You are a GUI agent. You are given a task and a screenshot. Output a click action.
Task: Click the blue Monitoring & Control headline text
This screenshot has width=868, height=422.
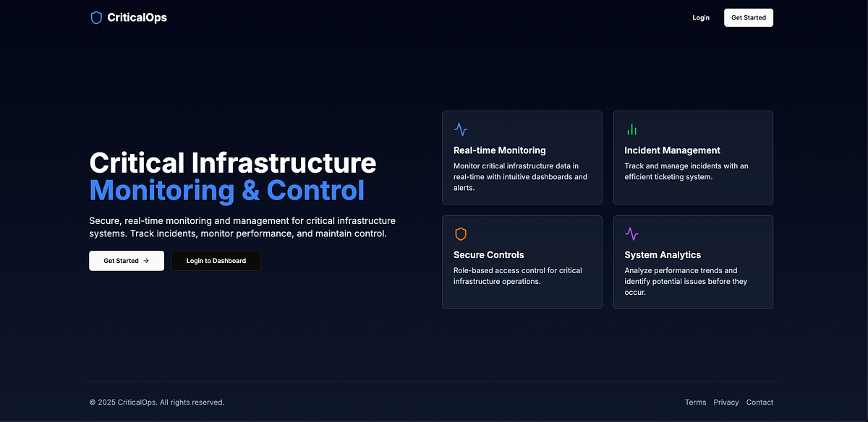pyautogui.click(x=226, y=190)
